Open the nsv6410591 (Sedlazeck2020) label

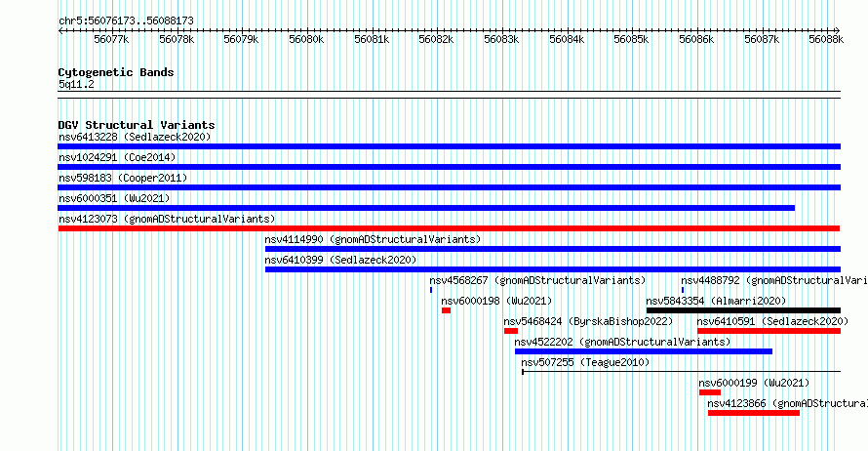(772, 321)
